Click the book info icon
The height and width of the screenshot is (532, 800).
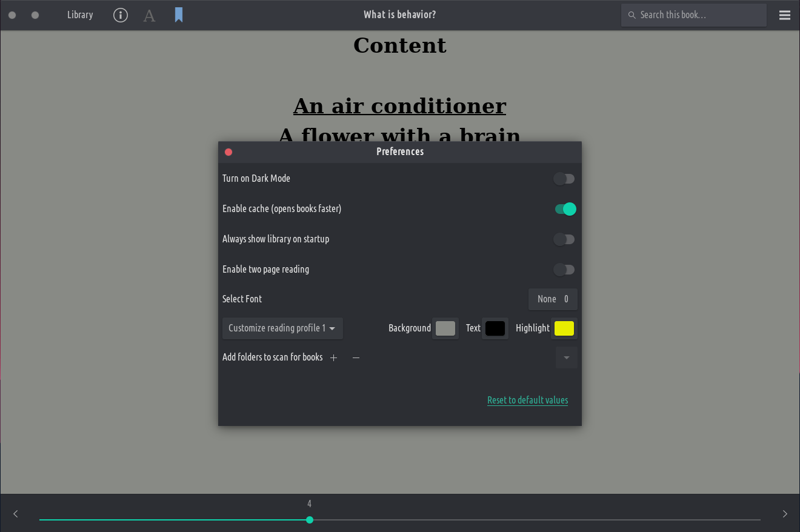[121, 15]
